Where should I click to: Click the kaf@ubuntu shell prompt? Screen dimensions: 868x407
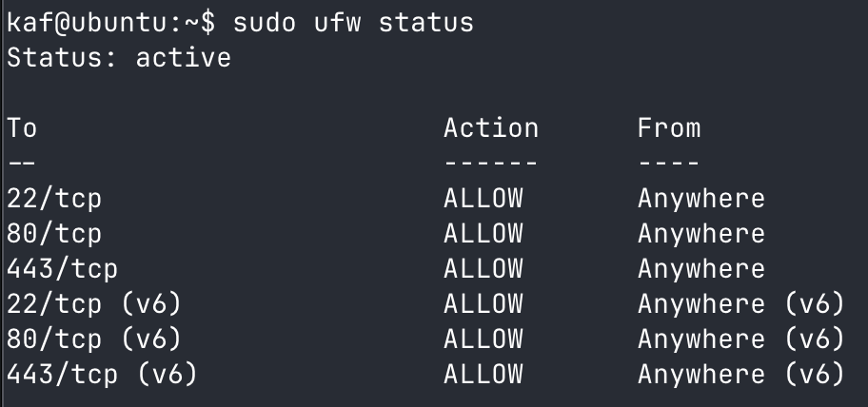click(109, 22)
